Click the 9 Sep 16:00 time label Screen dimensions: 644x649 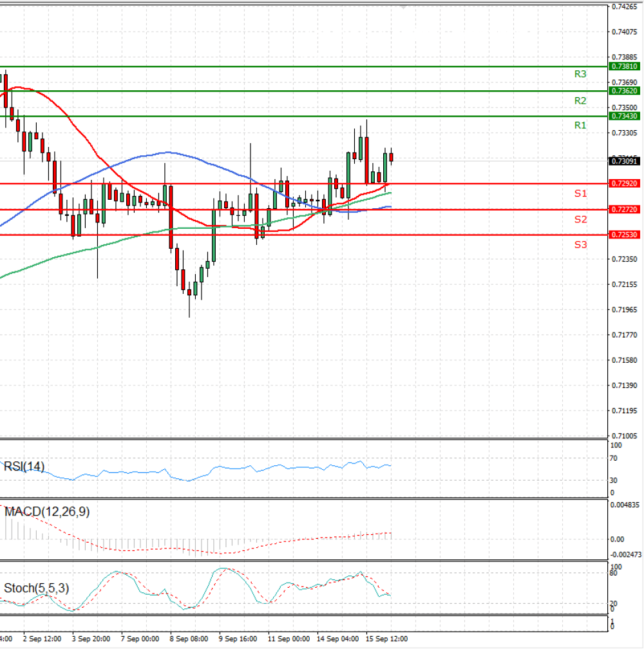[238, 639]
